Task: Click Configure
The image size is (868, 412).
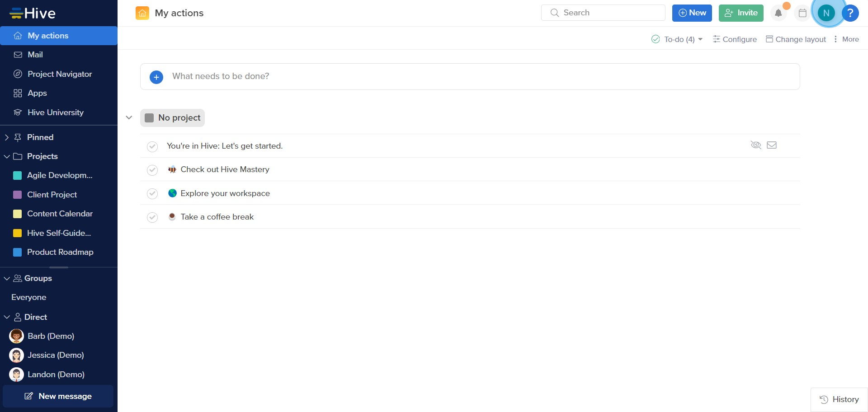Action: coord(735,39)
